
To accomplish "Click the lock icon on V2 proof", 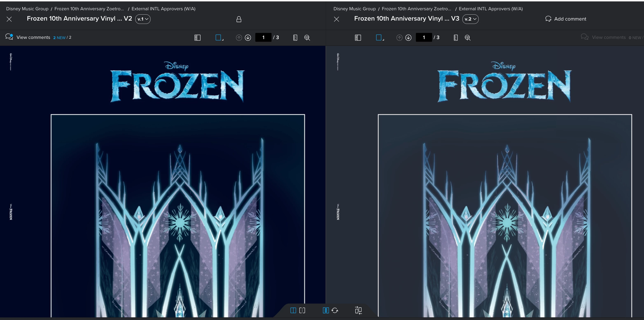I will click(239, 19).
